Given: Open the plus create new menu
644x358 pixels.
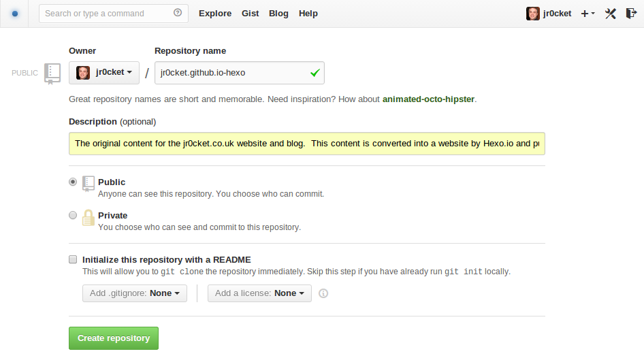Looking at the screenshot, I should (587, 14).
